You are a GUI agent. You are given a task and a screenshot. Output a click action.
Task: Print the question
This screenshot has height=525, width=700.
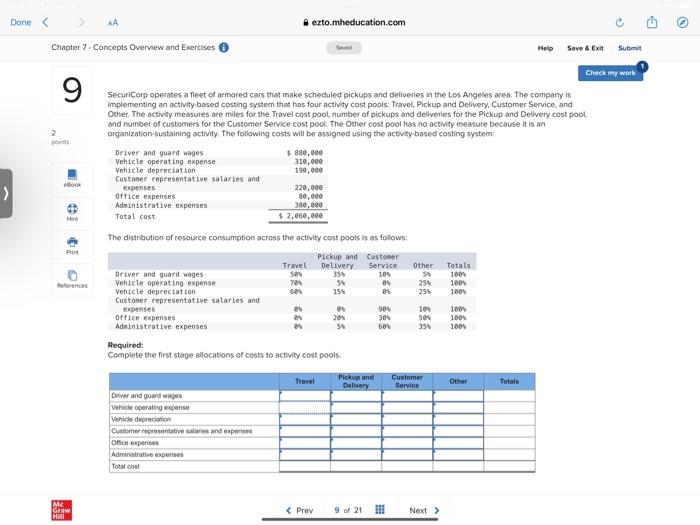click(72, 246)
